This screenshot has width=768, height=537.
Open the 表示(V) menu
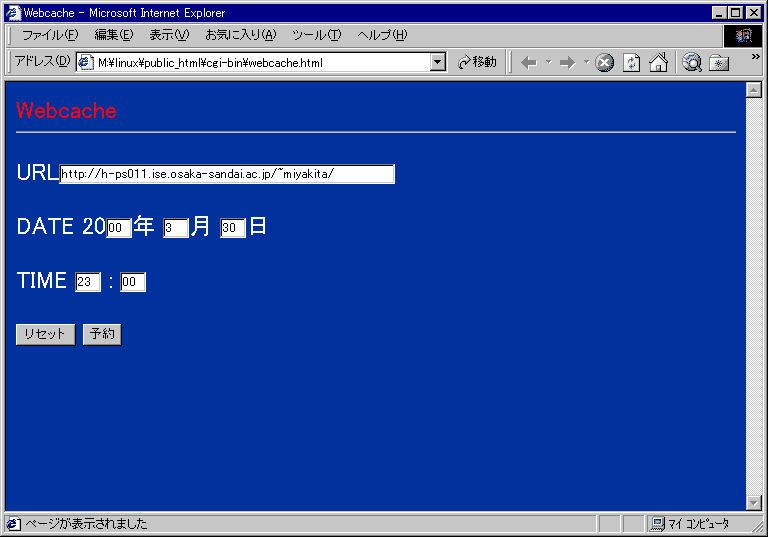169,35
